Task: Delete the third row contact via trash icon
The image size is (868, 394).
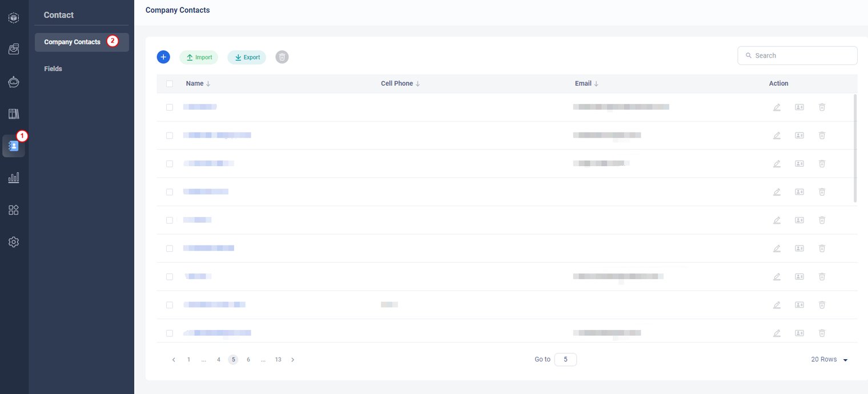Action: (x=822, y=164)
